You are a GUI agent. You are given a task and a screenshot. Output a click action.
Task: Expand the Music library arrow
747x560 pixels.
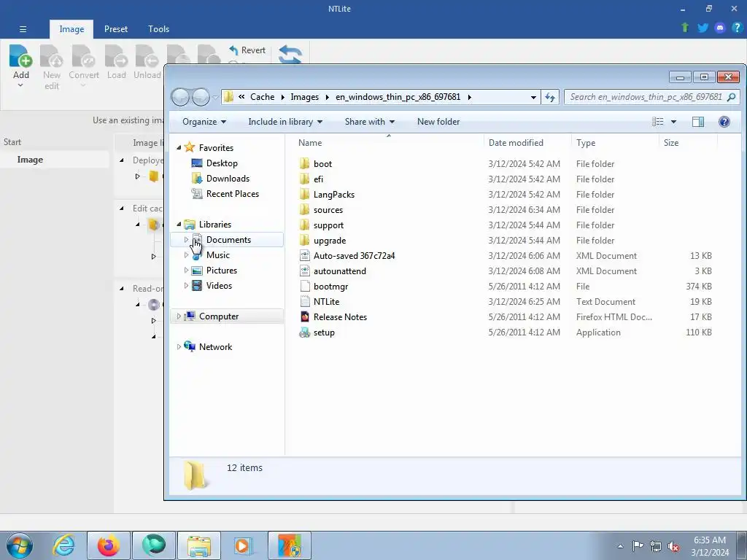(x=186, y=255)
